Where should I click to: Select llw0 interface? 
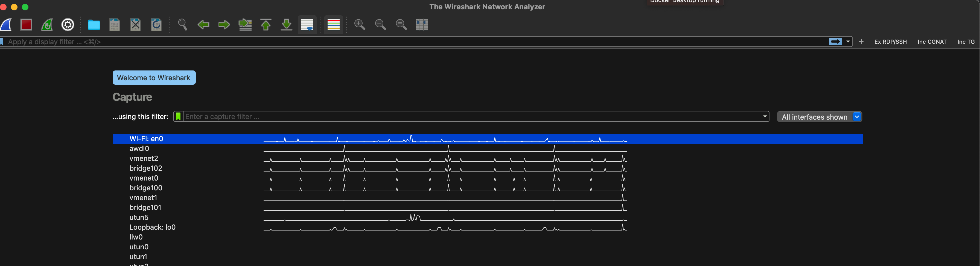[488, 238]
